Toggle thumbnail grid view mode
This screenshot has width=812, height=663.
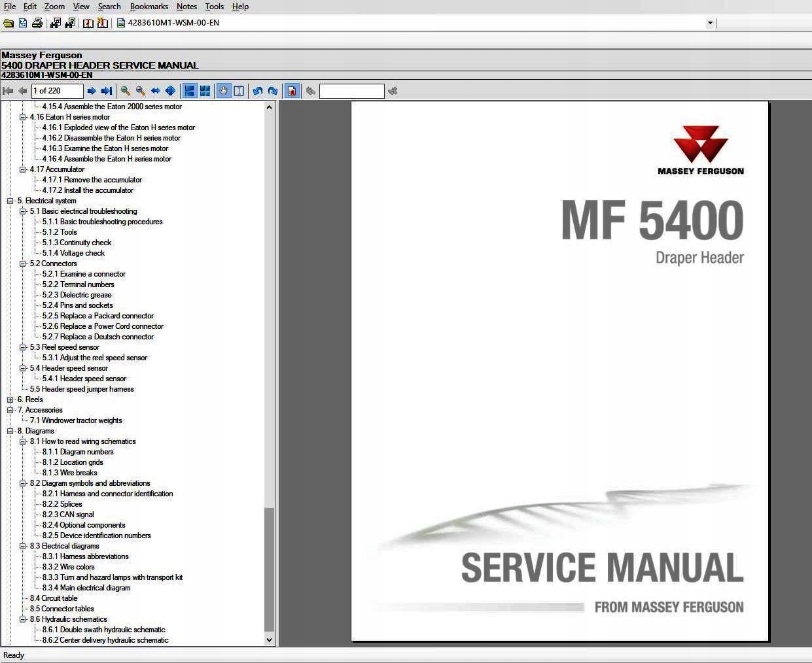pos(205,91)
